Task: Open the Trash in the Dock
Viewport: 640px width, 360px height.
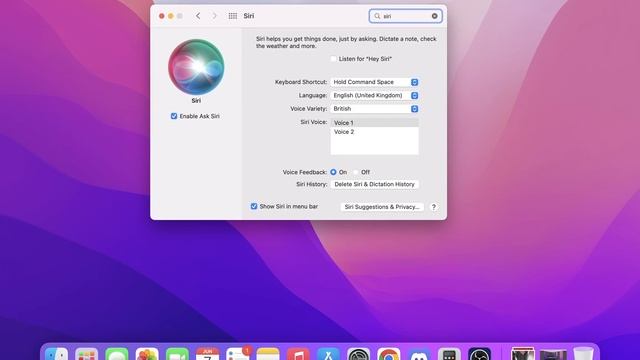Action: pyautogui.click(x=583, y=354)
